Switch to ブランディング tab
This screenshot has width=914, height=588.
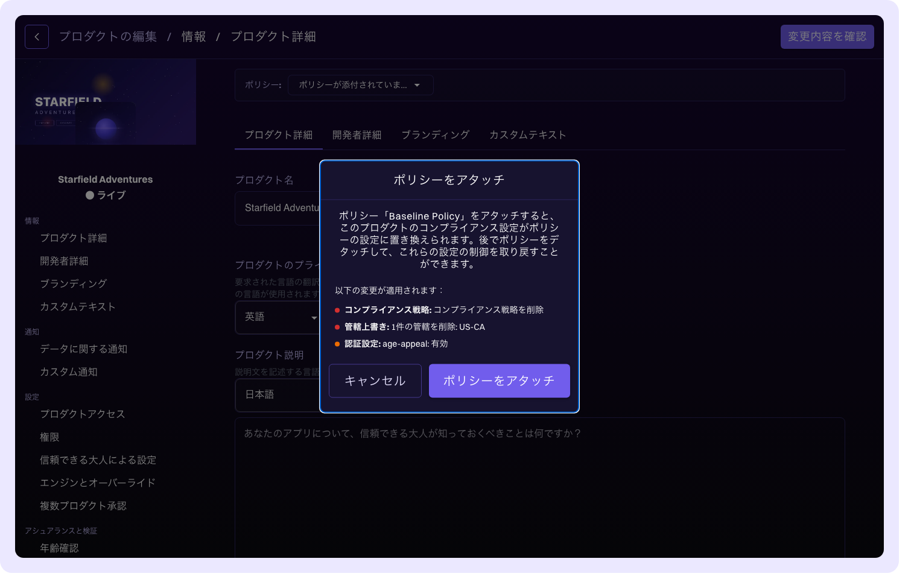pyautogui.click(x=436, y=135)
